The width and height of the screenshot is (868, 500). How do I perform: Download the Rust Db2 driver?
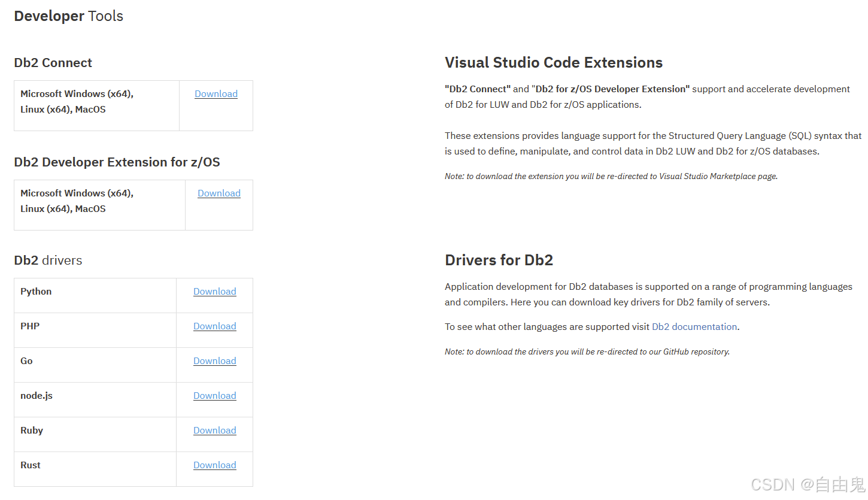[215, 465]
